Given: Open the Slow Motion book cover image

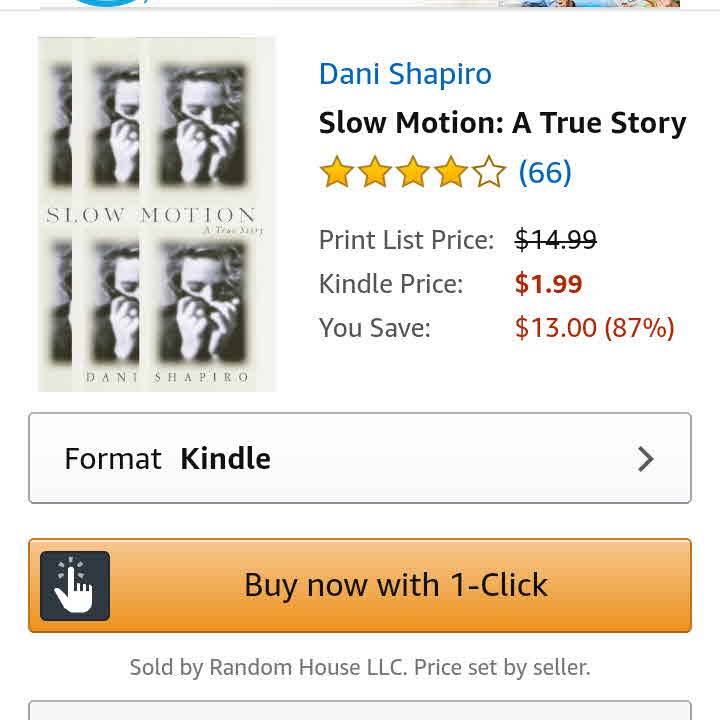Looking at the screenshot, I should [x=157, y=214].
